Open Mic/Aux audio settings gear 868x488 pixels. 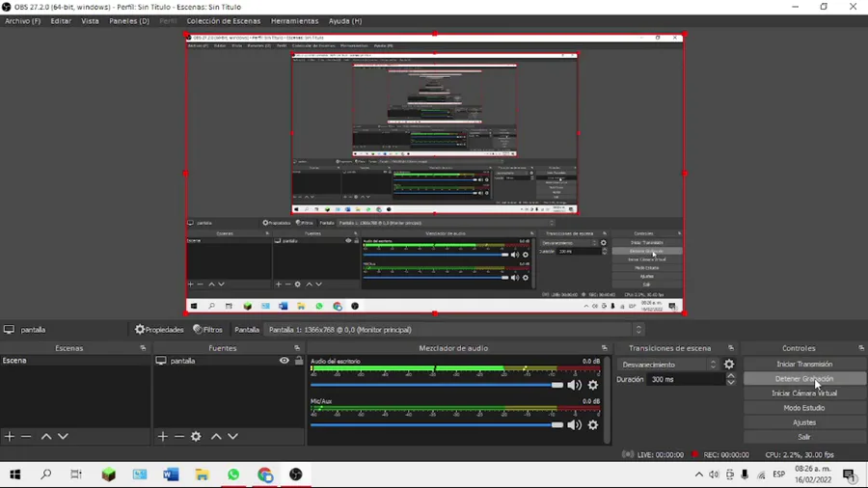tap(593, 425)
